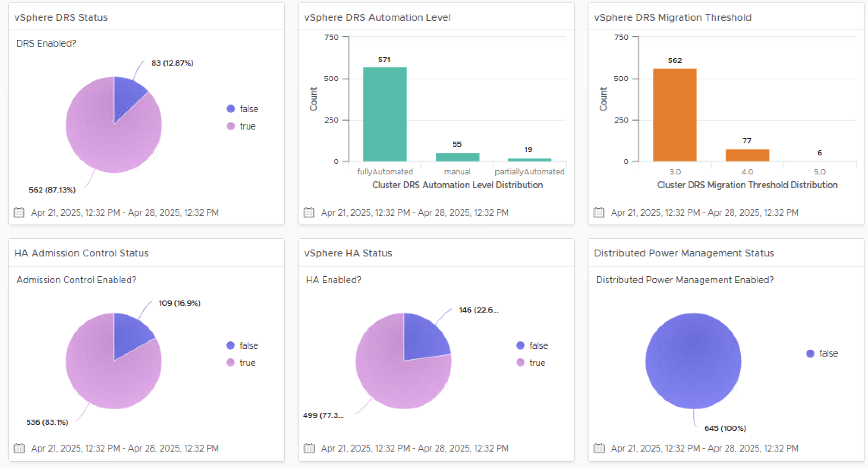868x468 pixels.
Task: Click the 499 (77.3... pie label
Action: 323,415
